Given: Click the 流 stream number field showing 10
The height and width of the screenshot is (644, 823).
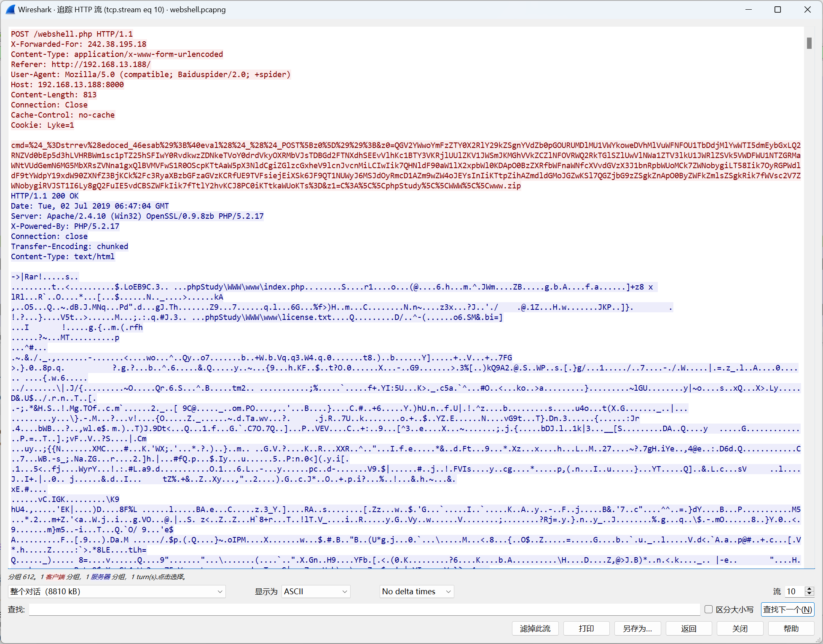Looking at the screenshot, I should click(x=795, y=591).
